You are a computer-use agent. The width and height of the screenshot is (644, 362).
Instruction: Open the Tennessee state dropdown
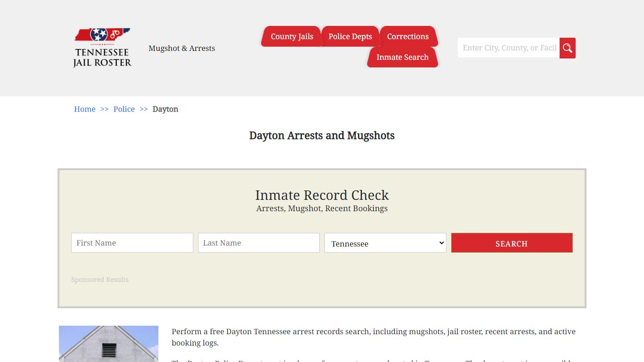pyautogui.click(x=385, y=243)
